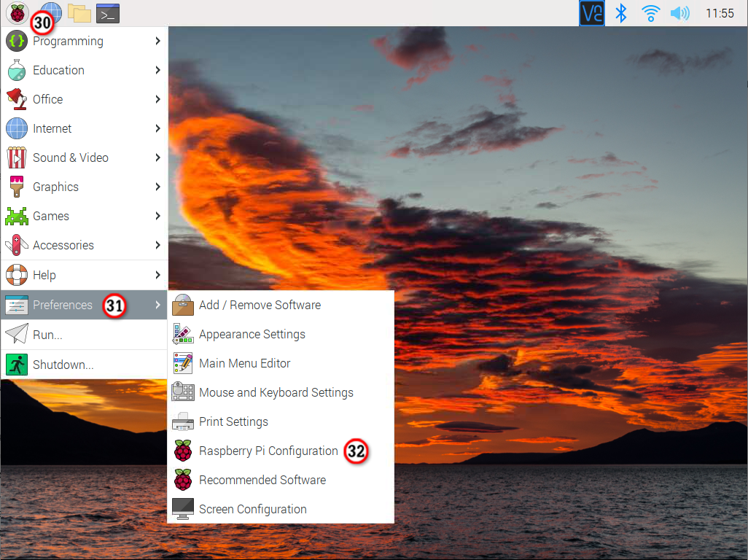Expand the Sound & Video submenu arrow
This screenshot has width=748, height=560.
[158, 157]
